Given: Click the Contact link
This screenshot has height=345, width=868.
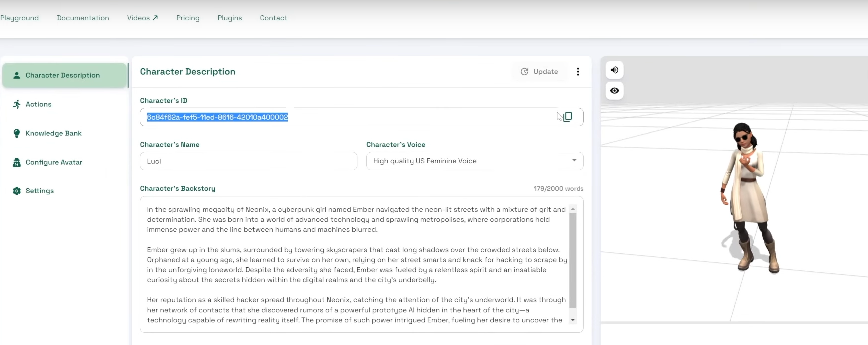Looking at the screenshot, I should (x=273, y=18).
